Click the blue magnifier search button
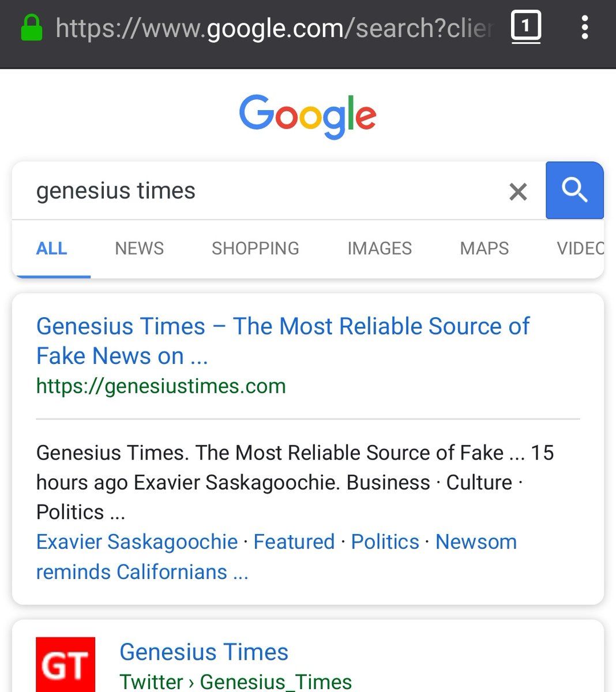This screenshot has height=692, width=616. (574, 190)
